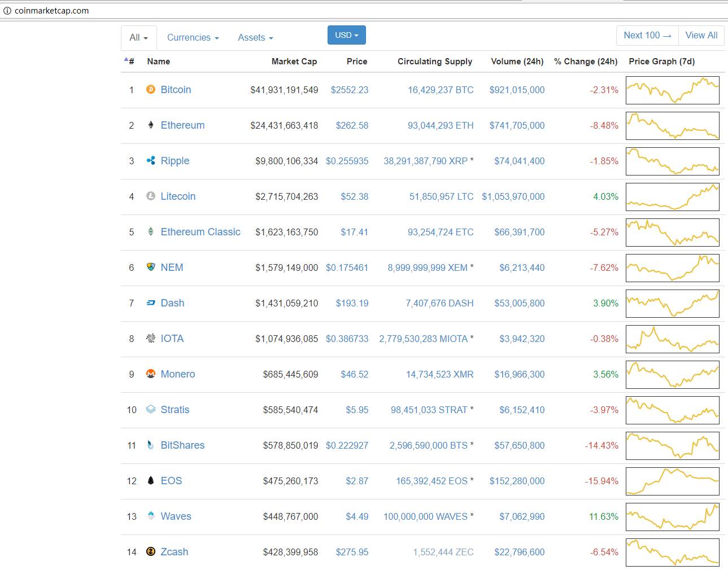
Task: Click BitShares change value -14.43%
Action: coord(601,445)
